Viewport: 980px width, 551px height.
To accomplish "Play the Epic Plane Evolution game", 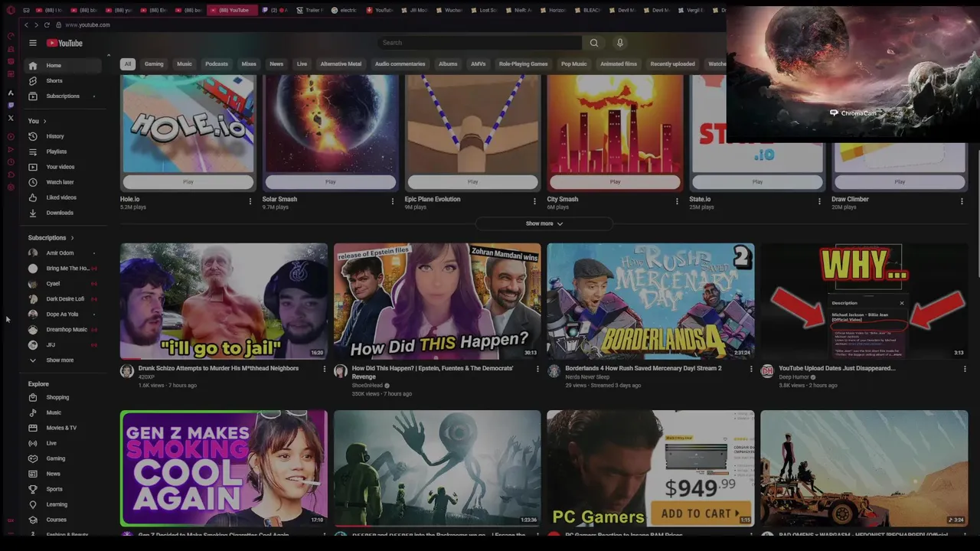I will tap(472, 182).
